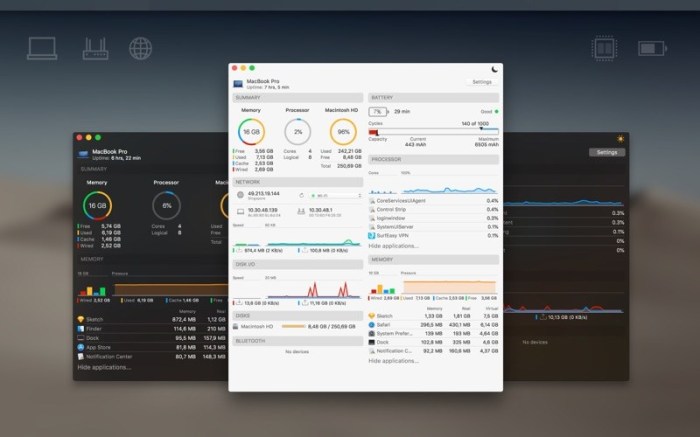Click memory pressure graph in light window
700x437 pixels.
(x=450, y=286)
